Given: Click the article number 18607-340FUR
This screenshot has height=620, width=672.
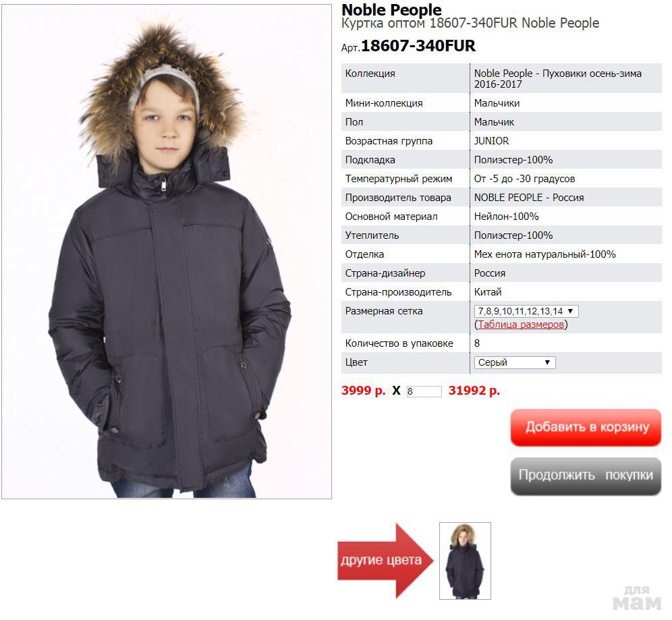Looking at the screenshot, I should coord(418,46).
